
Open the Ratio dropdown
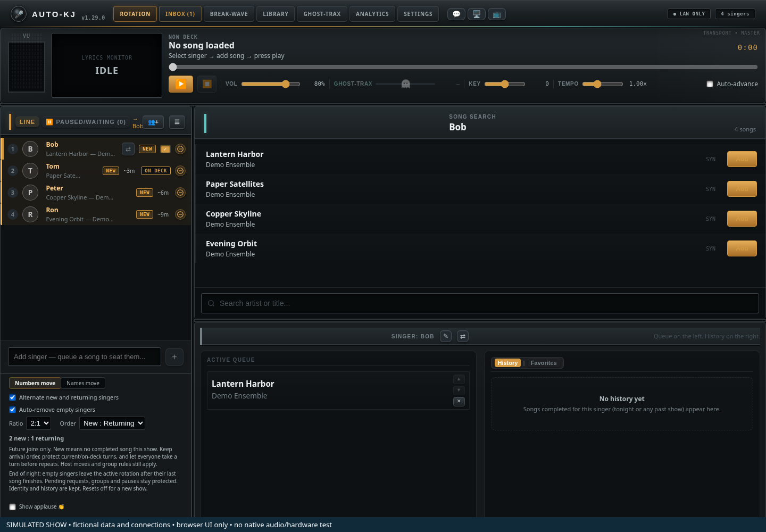(39, 423)
